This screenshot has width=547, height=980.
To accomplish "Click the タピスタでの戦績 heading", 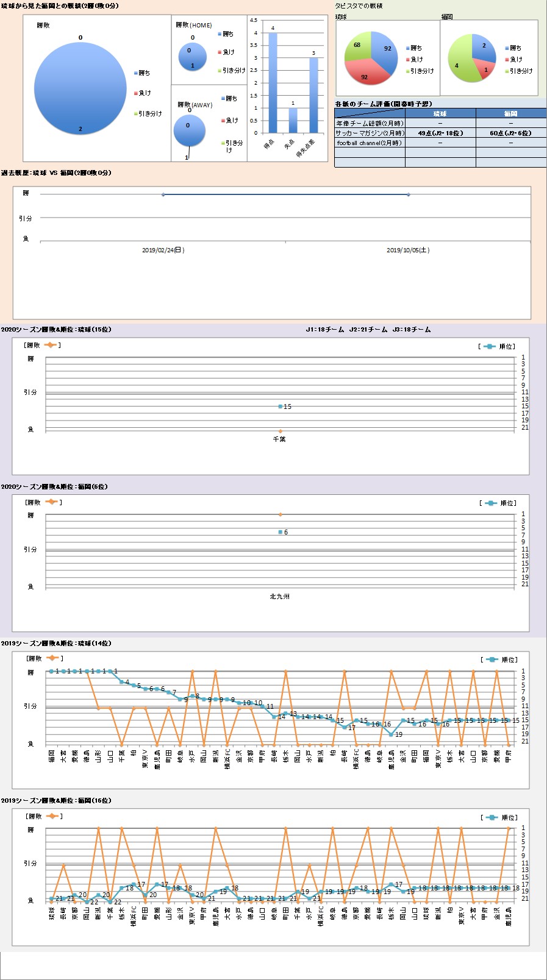I will 357,5.
